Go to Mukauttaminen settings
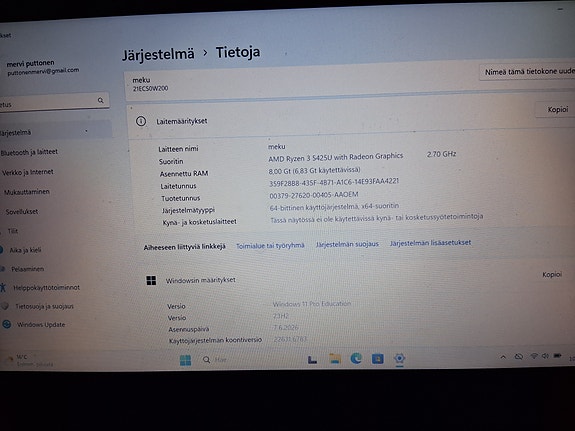The width and height of the screenshot is (575, 431). [x=27, y=192]
